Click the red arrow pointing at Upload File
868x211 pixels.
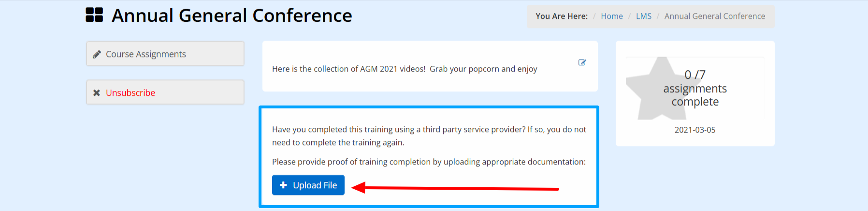click(455, 188)
